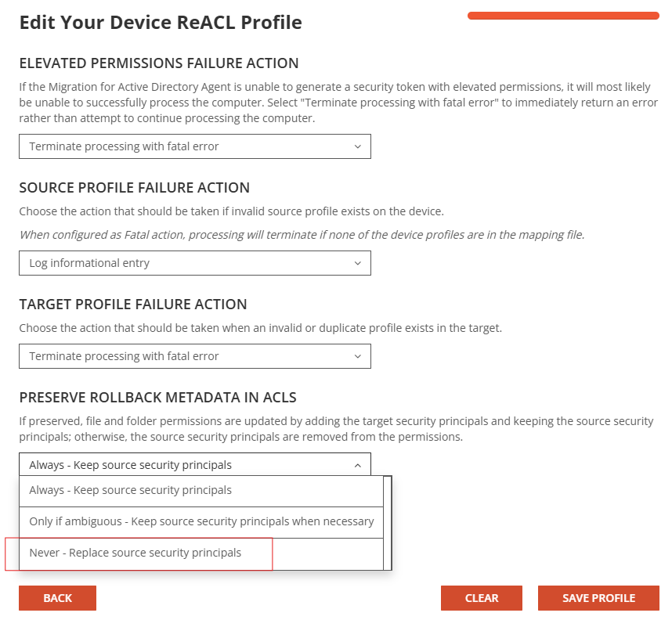Select "Only if ambiguous - Keep source security principals when necessary"
Screen dimensions: 672x620
(x=201, y=521)
